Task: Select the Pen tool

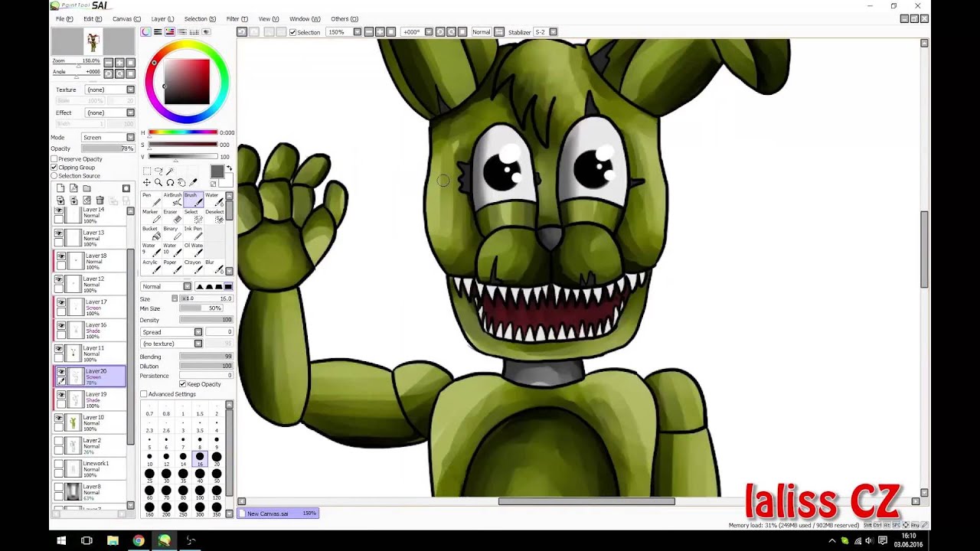Action: click(149, 199)
